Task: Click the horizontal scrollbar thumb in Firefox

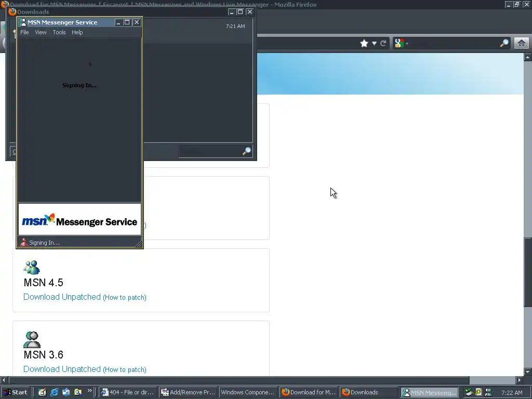Action: (239, 380)
